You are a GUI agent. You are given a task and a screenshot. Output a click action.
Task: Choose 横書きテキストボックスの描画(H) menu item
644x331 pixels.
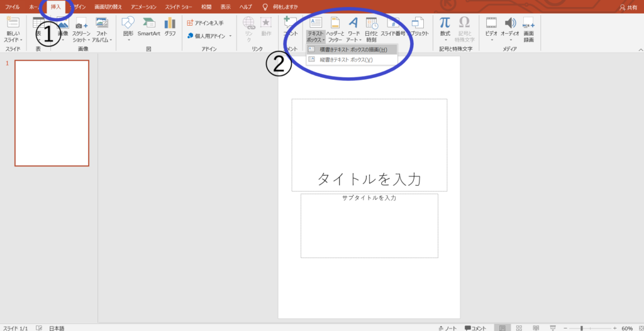[352, 50]
